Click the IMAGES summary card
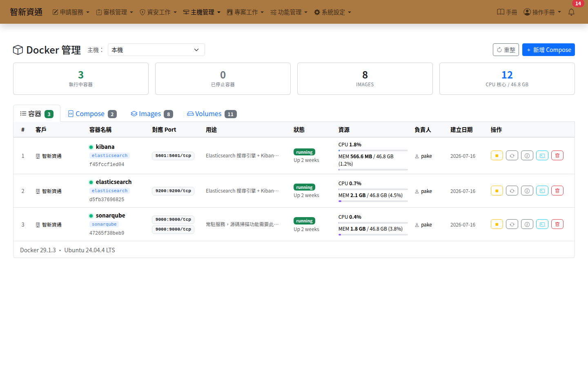The height and width of the screenshot is (368, 588). tap(365, 79)
